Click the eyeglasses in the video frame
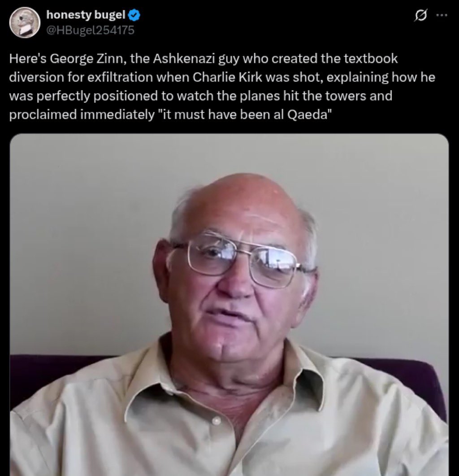The height and width of the screenshot is (476, 459). tap(242, 260)
